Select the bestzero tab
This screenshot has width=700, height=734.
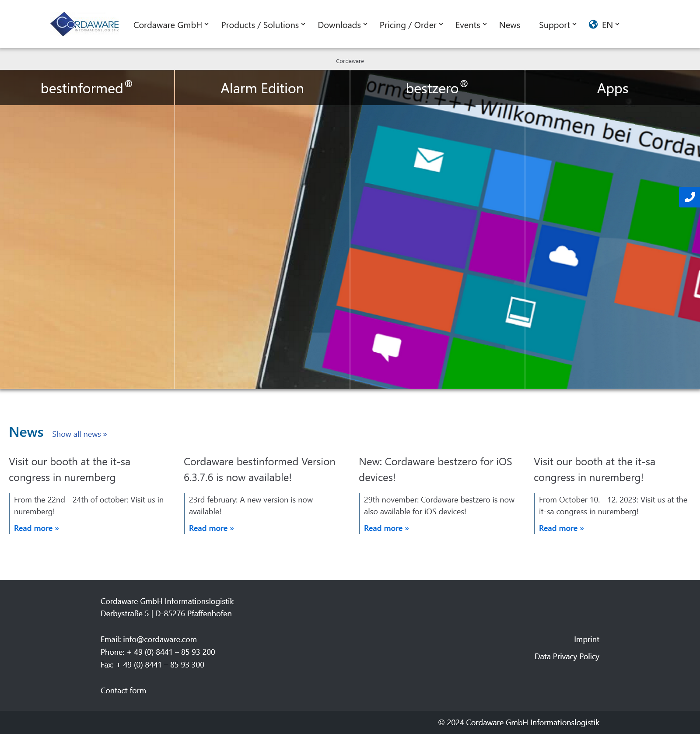pyautogui.click(x=437, y=88)
